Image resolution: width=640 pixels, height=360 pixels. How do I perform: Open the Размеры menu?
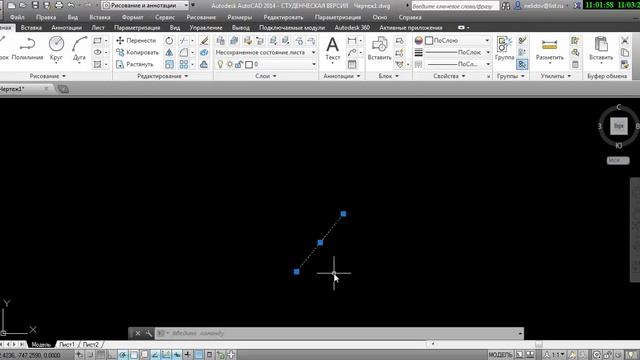240,17
